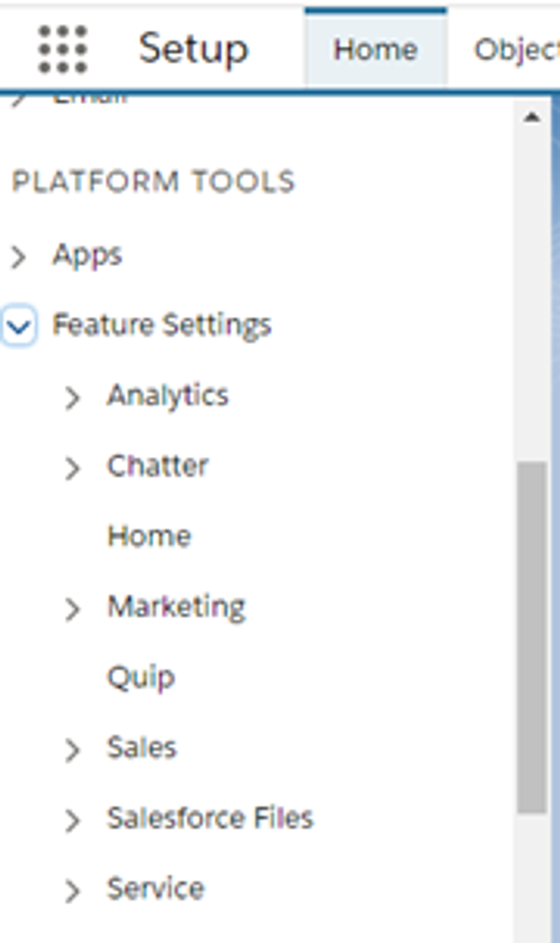Expand the Service chevron

point(72,891)
